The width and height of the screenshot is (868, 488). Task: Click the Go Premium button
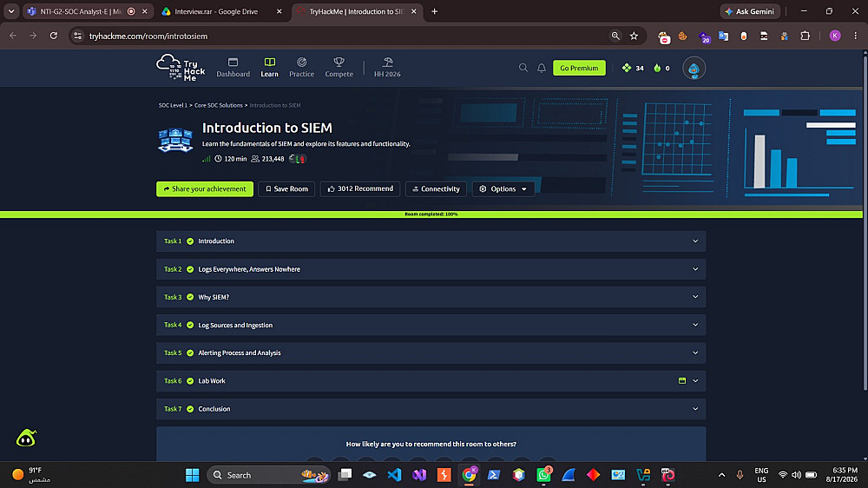click(579, 68)
